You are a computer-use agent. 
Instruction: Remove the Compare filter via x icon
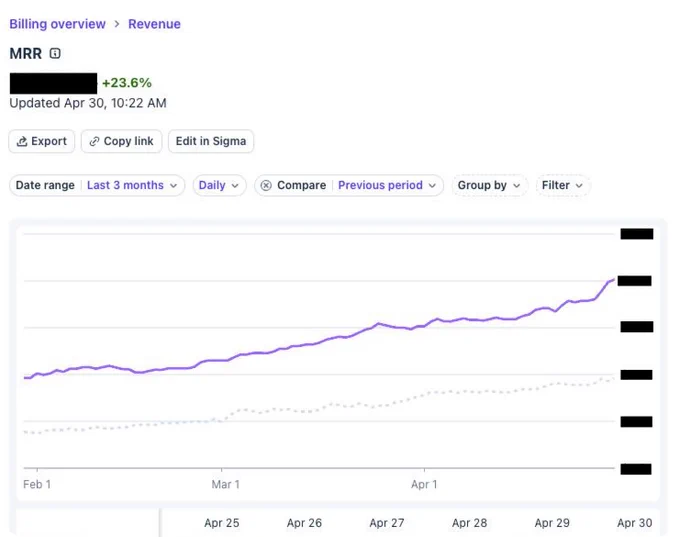click(x=266, y=186)
